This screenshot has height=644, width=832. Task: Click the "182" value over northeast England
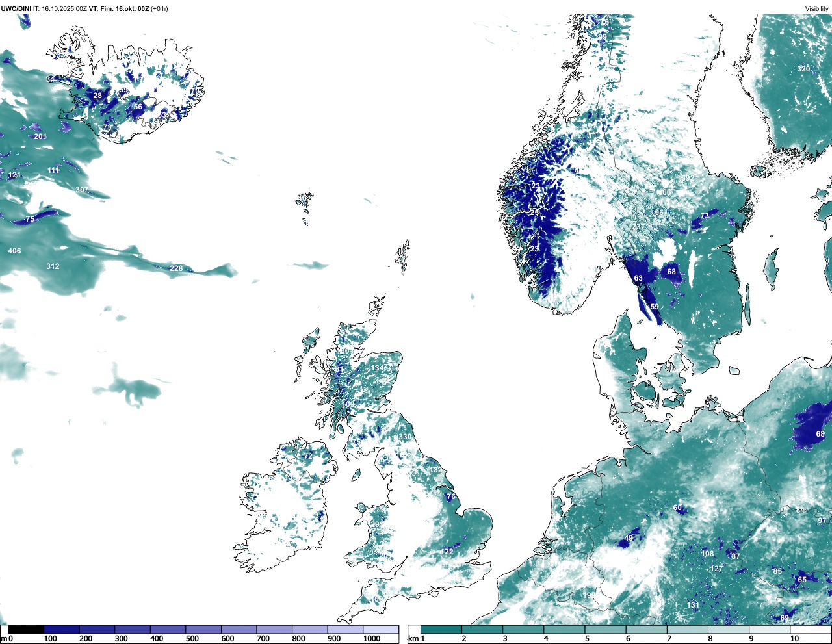[435, 470]
